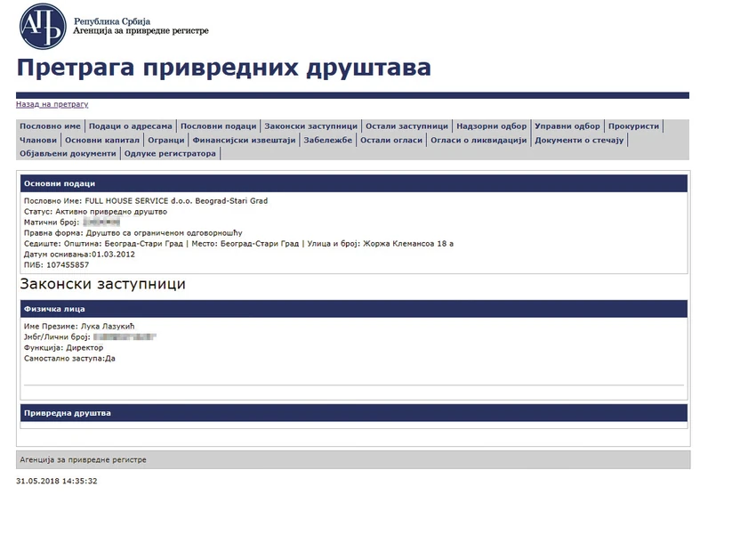The height and width of the screenshot is (535, 756).
Task: Open the Подаци о адресама tab
Action: [130, 126]
